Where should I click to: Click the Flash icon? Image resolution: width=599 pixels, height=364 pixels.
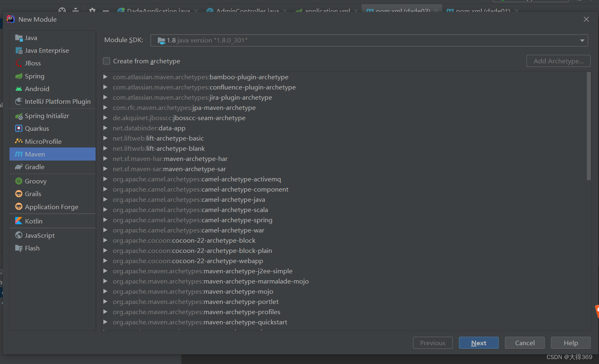click(19, 248)
